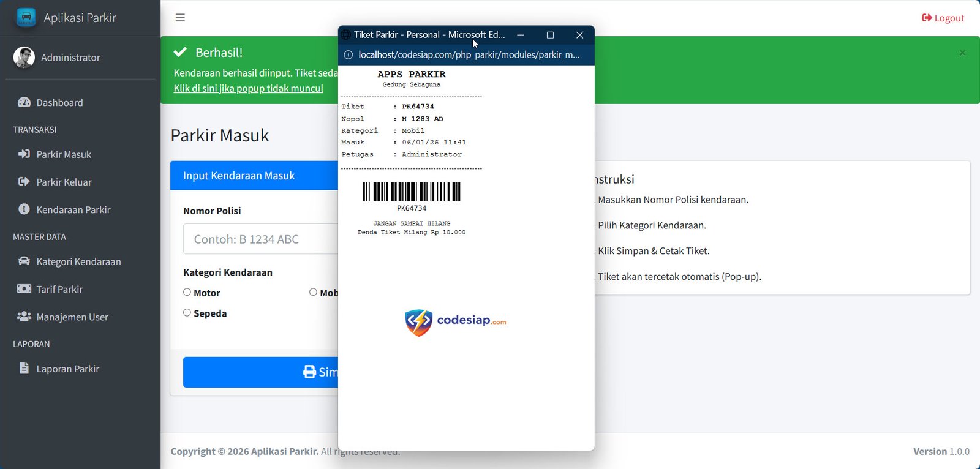The width and height of the screenshot is (980, 469).
Task: Click the Logout link
Action: click(x=943, y=18)
